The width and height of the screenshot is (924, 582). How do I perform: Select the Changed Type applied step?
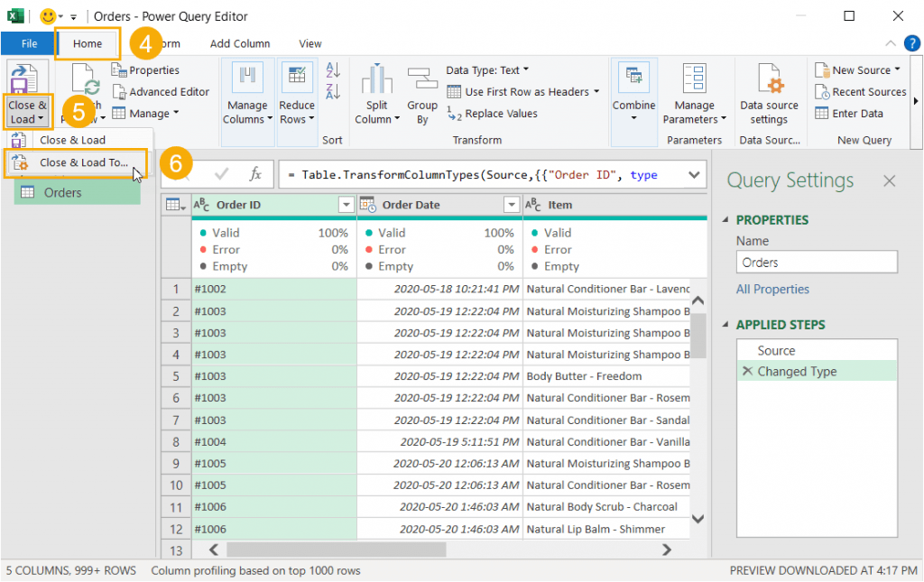[x=817, y=371]
